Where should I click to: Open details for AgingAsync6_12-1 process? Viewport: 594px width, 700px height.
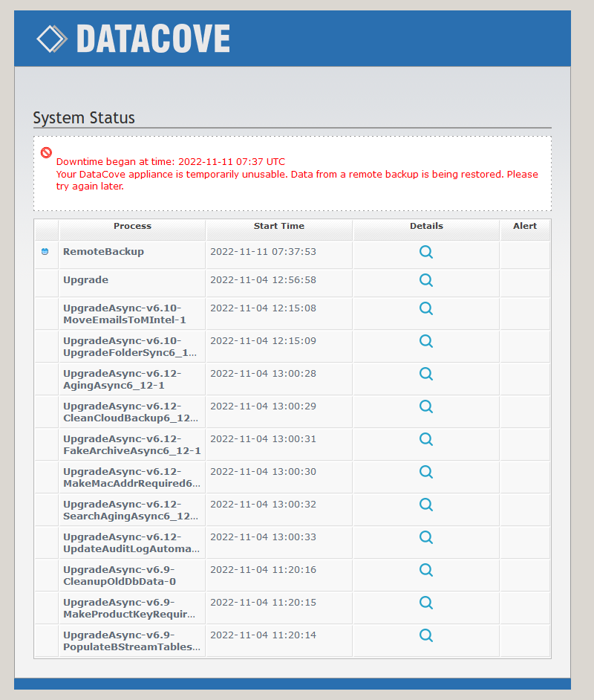point(425,374)
